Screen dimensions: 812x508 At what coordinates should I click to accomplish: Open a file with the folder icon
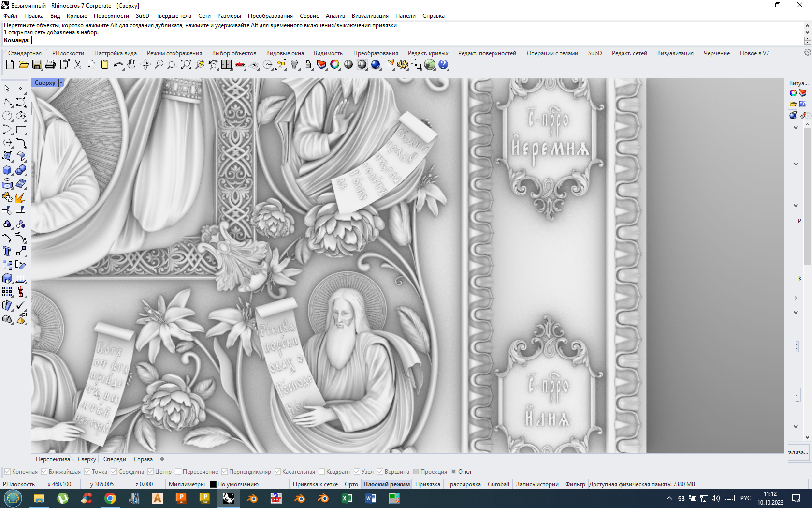coord(23,64)
